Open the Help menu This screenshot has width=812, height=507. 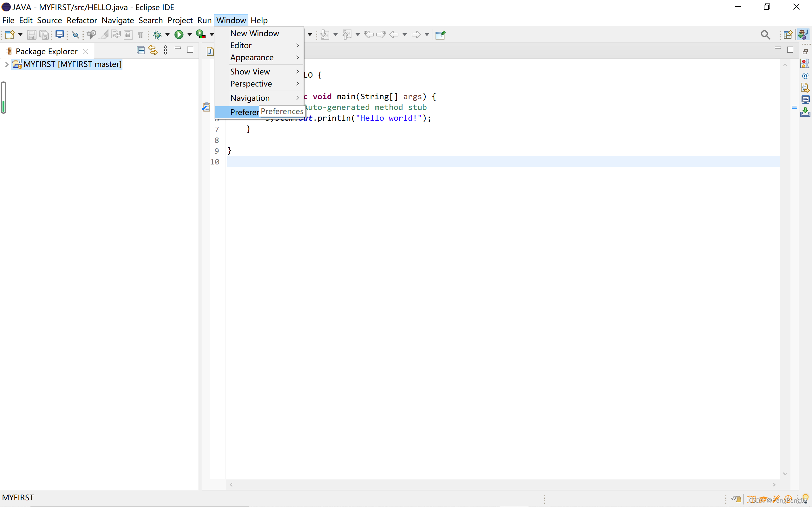(259, 21)
